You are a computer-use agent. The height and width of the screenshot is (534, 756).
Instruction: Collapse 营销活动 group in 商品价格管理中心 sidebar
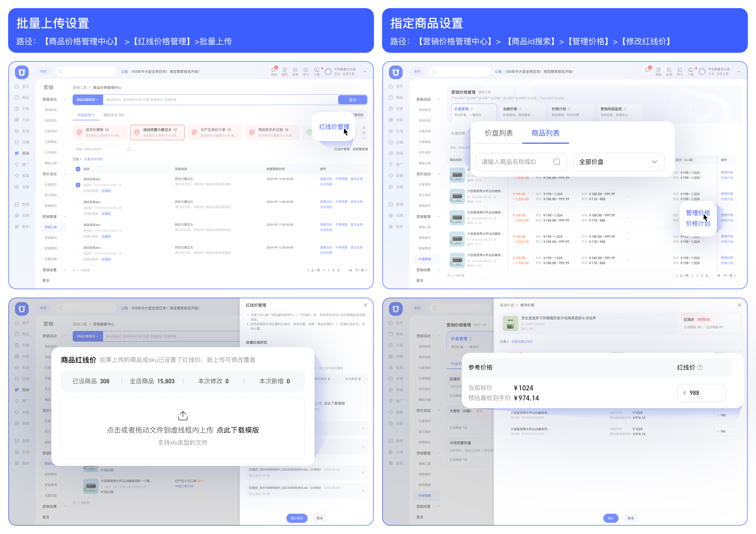click(65, 99)
